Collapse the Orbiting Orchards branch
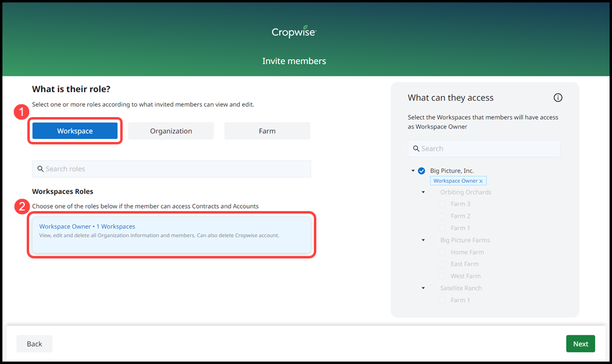Image resolution: width=612 pixels, height=364 pixels. click(423, 192)
